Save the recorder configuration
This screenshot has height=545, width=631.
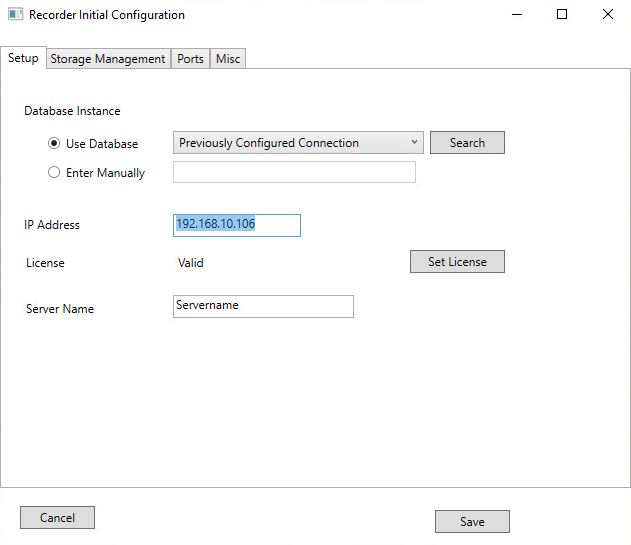(x=472, y=521)
